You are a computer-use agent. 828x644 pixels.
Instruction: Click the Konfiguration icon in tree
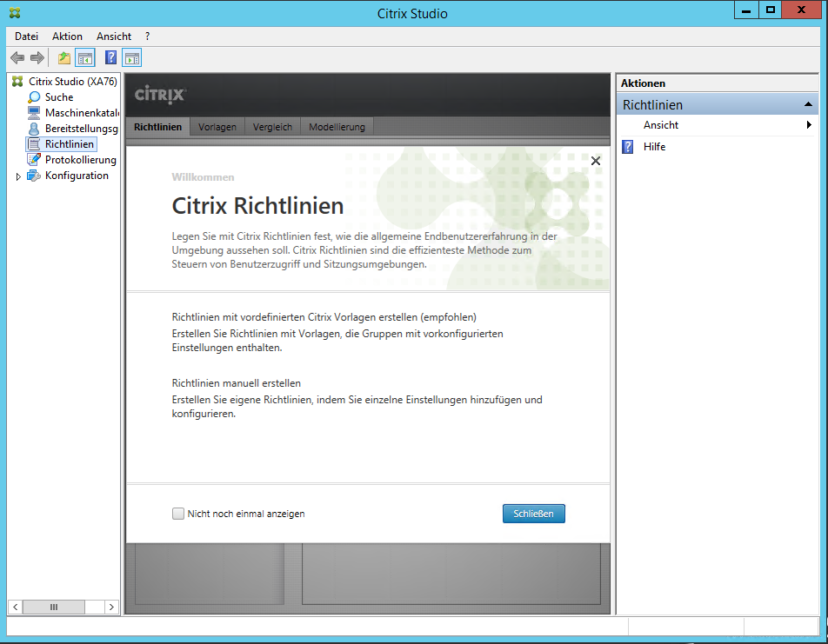tap(34, 176)
